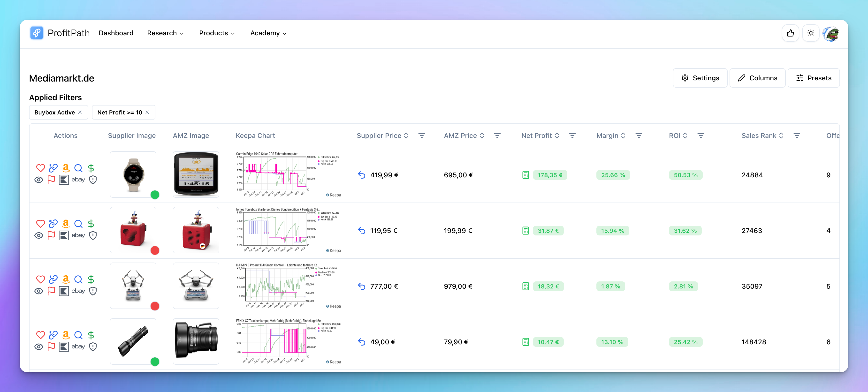
Task: Open Garmin watch supplier image thumbnail
Action: pyautogui.click(x=133, y=174)
